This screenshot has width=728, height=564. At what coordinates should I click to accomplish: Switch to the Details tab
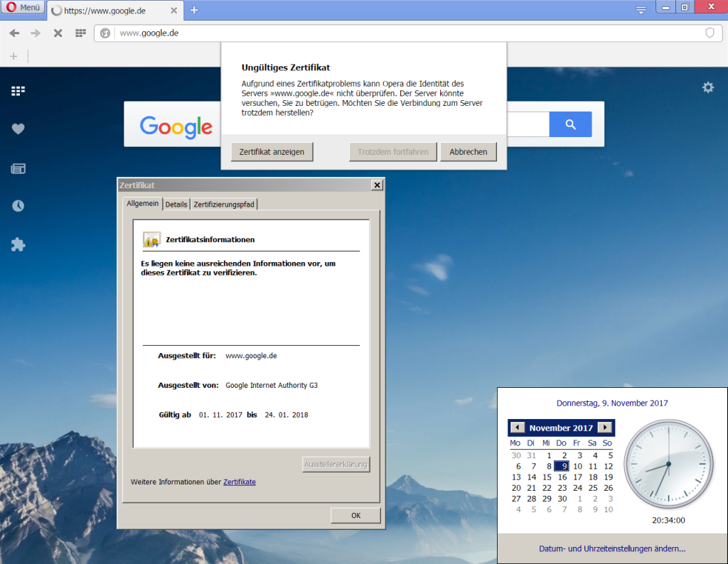click(176, 205)
